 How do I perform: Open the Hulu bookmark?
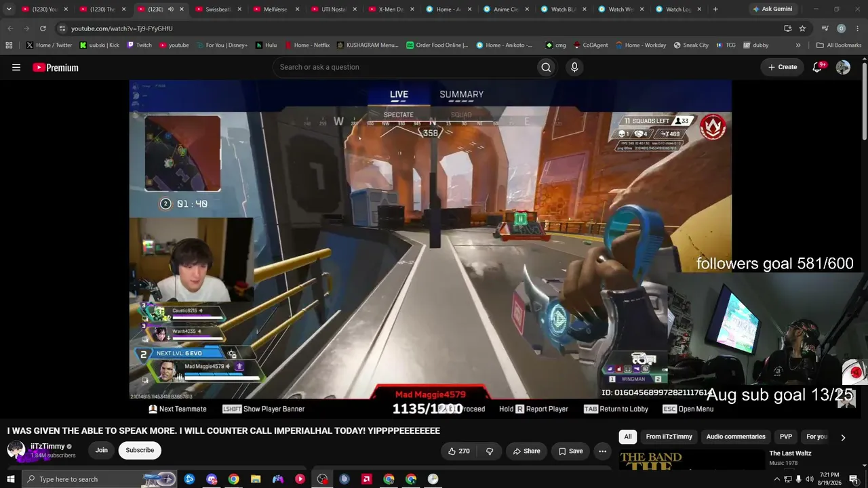pyautogui.click(x=266, y=45)
